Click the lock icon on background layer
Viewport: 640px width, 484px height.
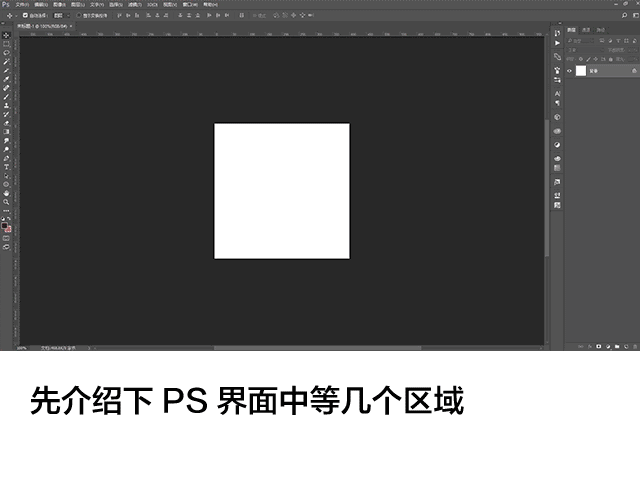(x=633, y=71)
